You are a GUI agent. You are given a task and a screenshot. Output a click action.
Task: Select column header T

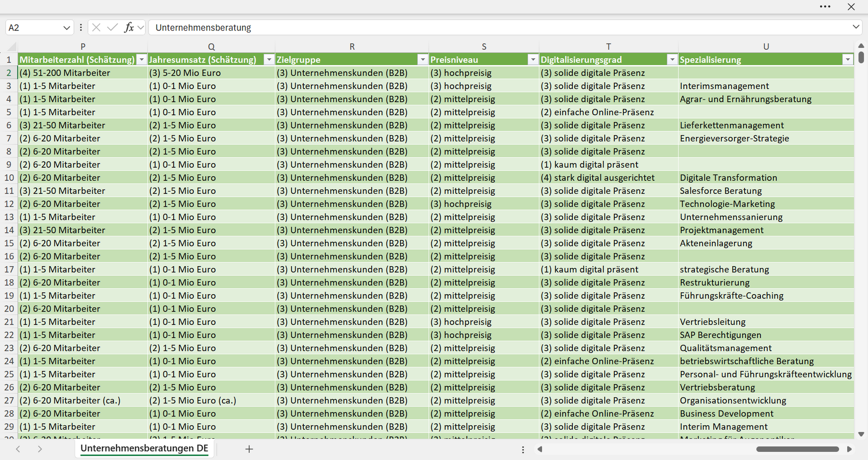(609, 47)
